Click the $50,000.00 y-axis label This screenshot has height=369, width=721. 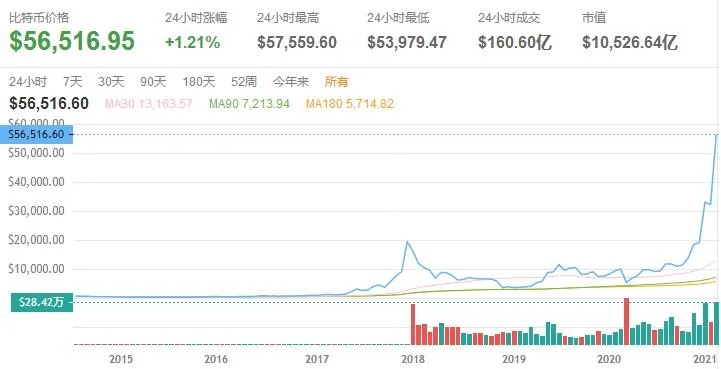click(x=36, y=153)
